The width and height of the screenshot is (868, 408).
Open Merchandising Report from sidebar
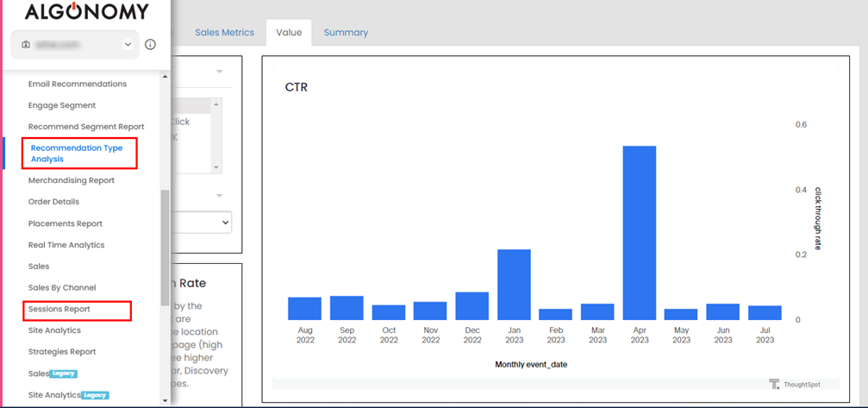[x=71, y=180]
